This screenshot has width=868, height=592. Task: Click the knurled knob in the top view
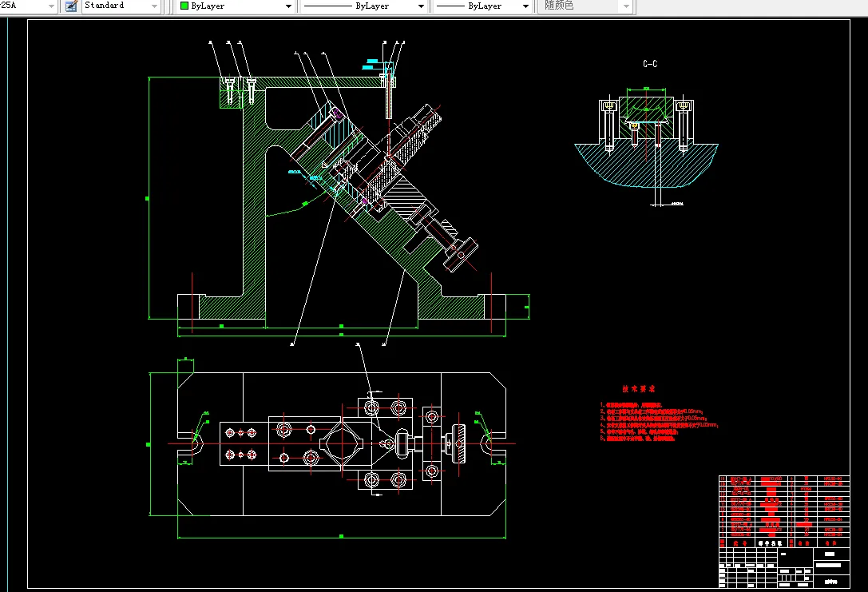460,442
